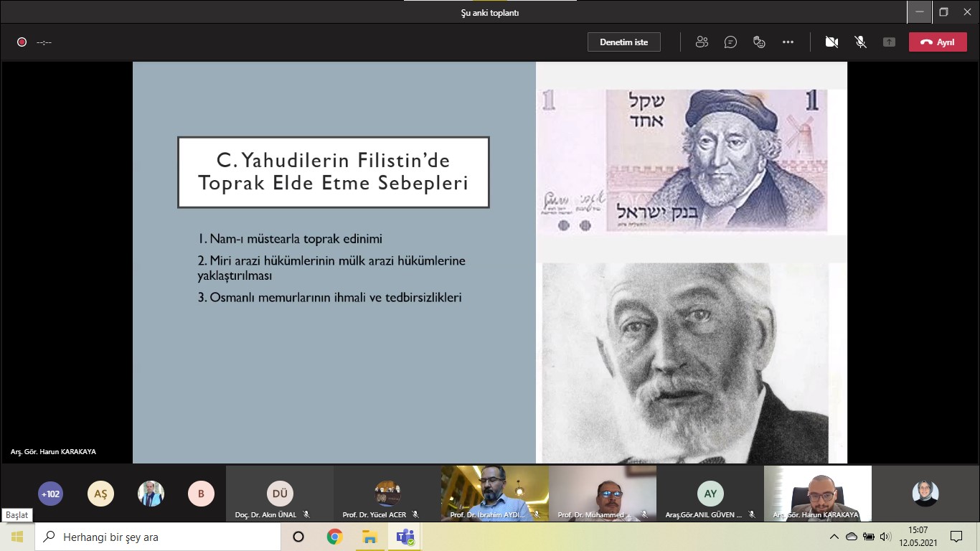Leave the meeting via Ayrıl
Viewport: 980px width, 551px height.
(938, 42)
